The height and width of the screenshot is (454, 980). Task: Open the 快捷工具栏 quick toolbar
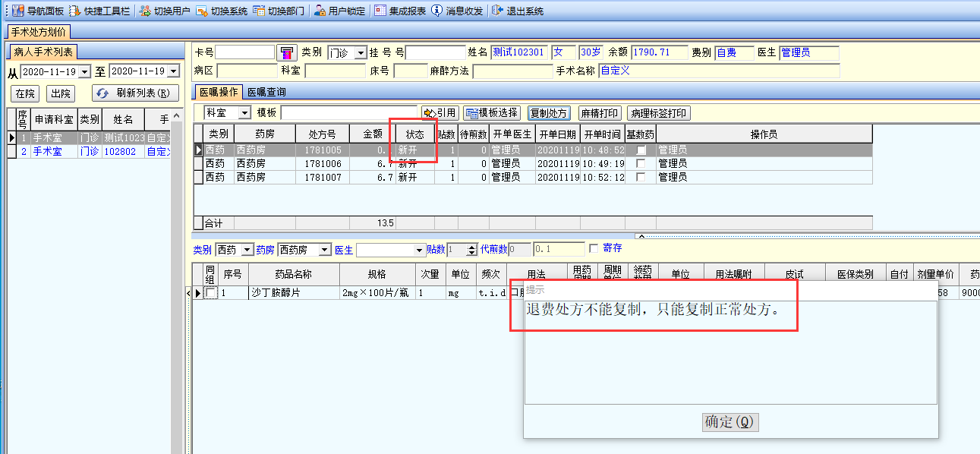click(x=99, y=11)
